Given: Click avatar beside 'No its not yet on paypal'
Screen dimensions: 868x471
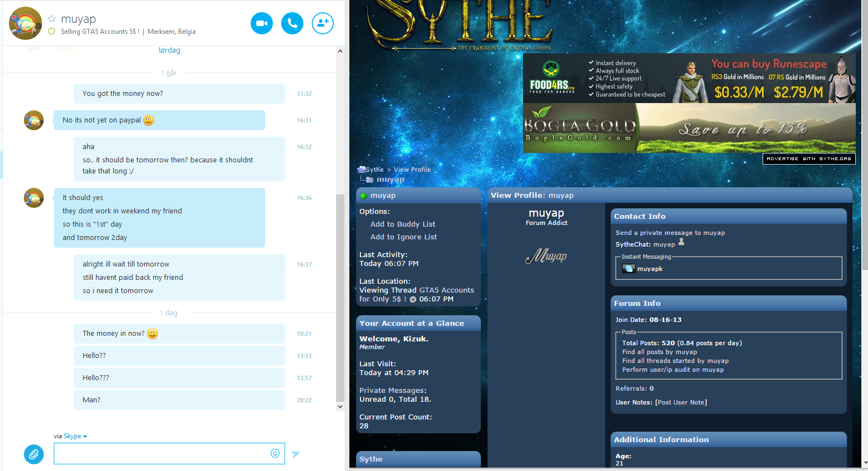Looking at the screenshot, I should click(x=34, y=120).
